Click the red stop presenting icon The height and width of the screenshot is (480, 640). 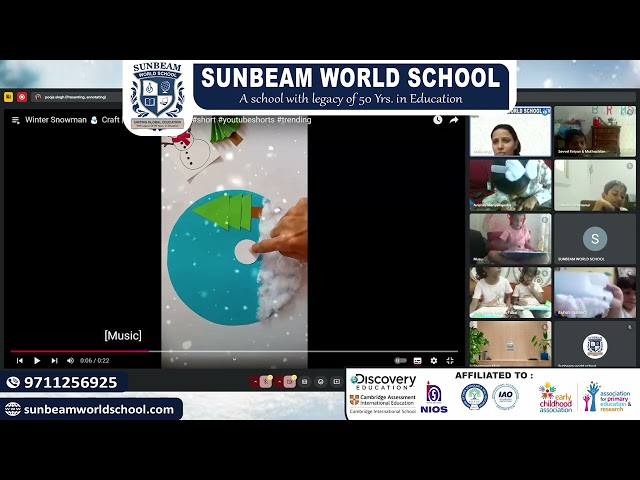click(x=22, y=97)
